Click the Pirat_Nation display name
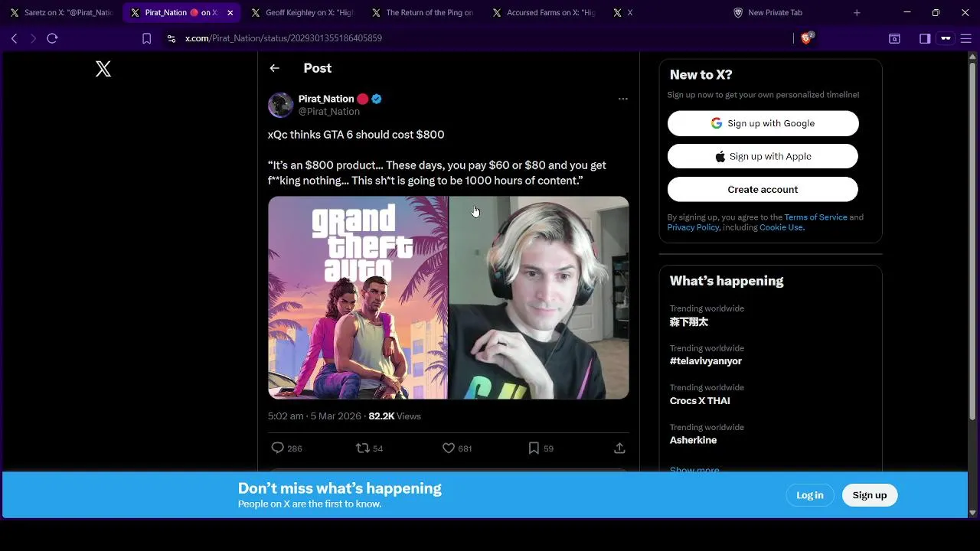This screenshot has height=551, width=980. click(326, 99)
